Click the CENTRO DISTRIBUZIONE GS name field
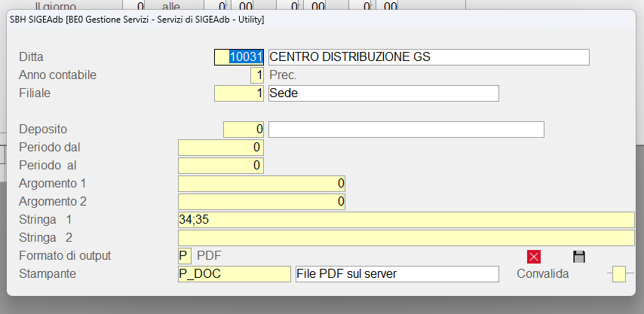The image size is (644, 314). (x=428, y=57)
